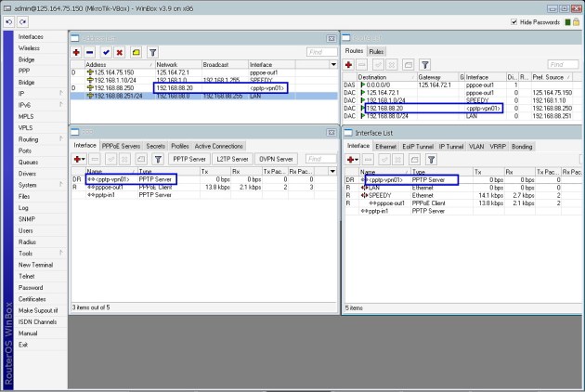Open Queues in the sidebar menu

point(28,162)
